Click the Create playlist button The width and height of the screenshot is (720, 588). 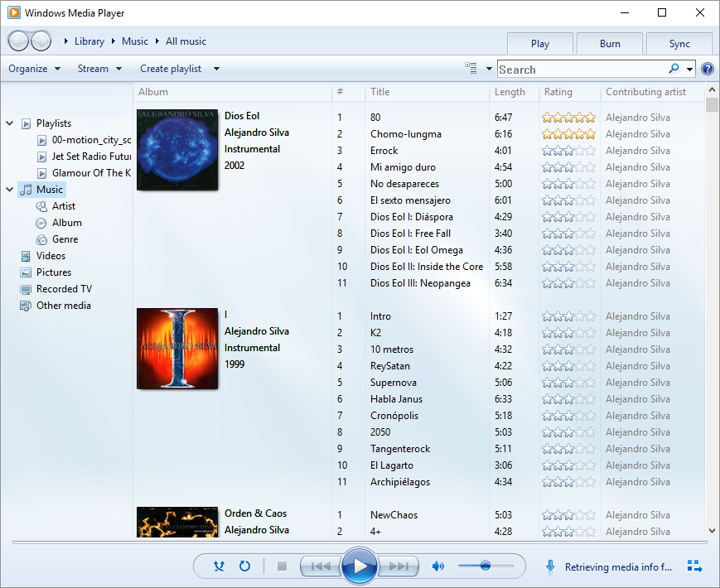[172, 68]
